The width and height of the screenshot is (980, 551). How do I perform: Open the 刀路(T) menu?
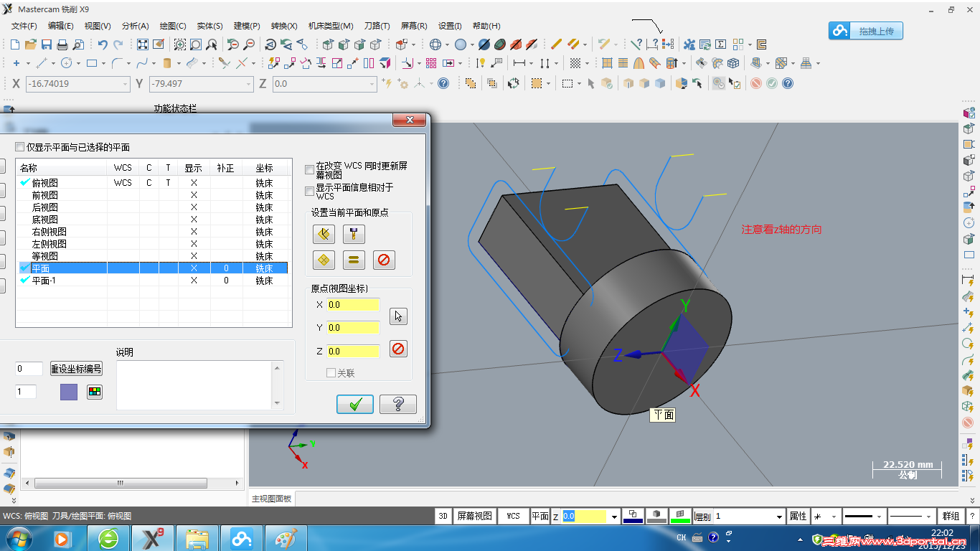click(x=377, y=26)
